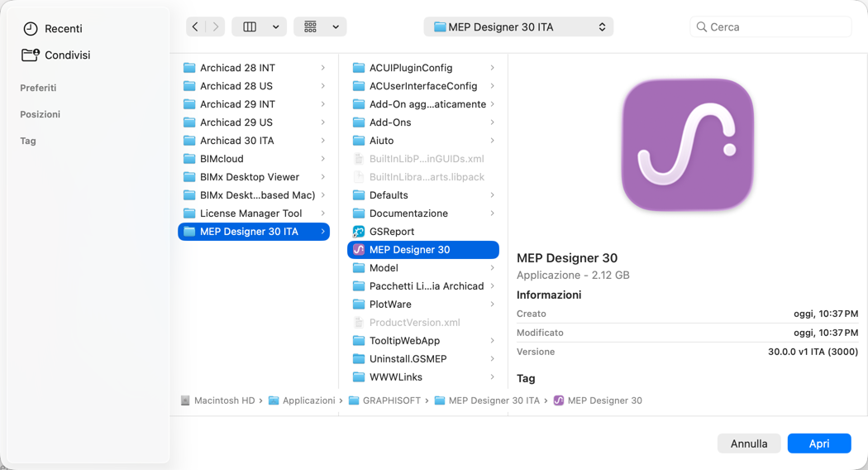Go back with the left arrow button
Image resolution: width=868 pixels, height=470 pixels.
click(195, 26)
